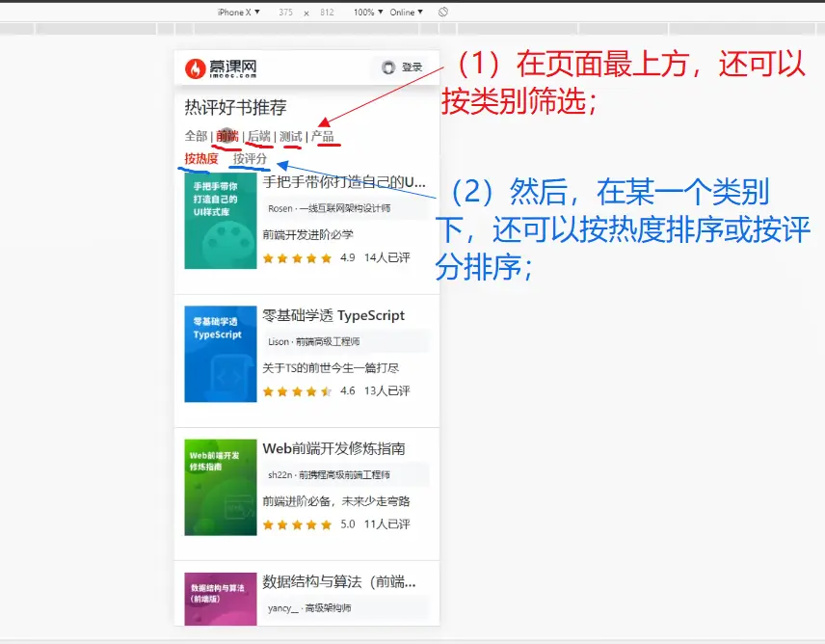This screenshot has height=644, width=825.
Task: Click the user avatar icon beside 登录
Action: point(388,67)
